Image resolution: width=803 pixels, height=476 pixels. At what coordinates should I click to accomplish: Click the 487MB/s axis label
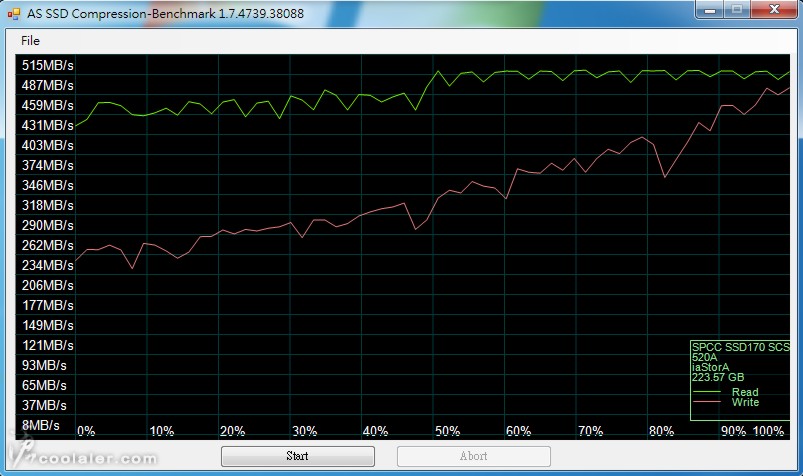pyautogui.click(x=48, y=85)
